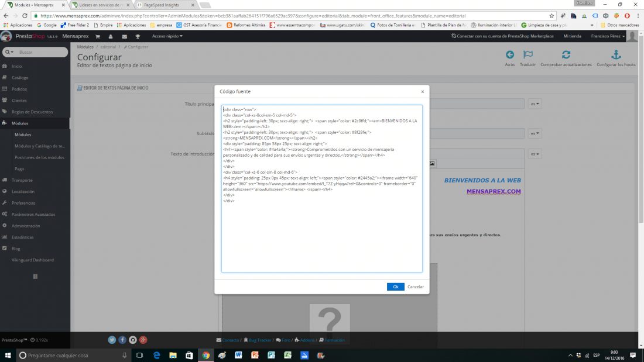
Task: Click the Traducir flag icon
Action: click(x=527, y=54)
